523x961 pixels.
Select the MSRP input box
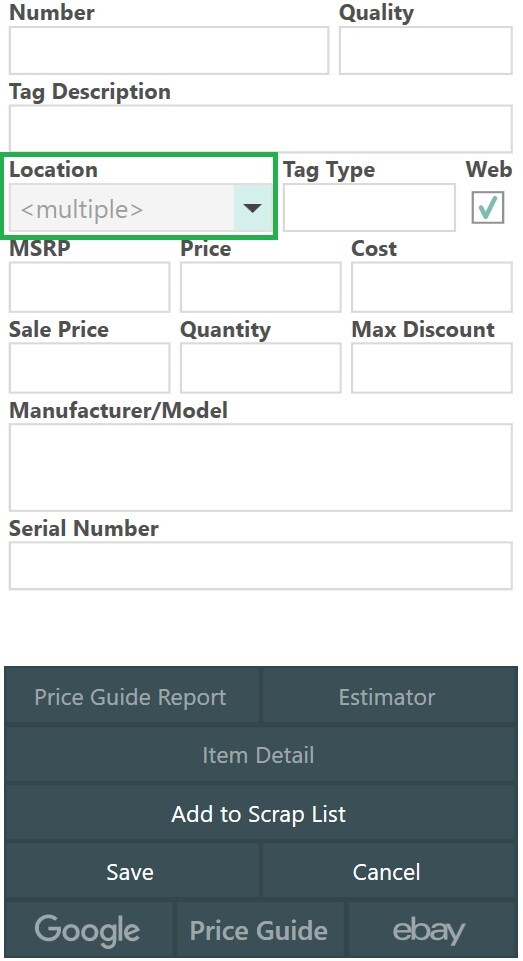[x=90, y=287]
